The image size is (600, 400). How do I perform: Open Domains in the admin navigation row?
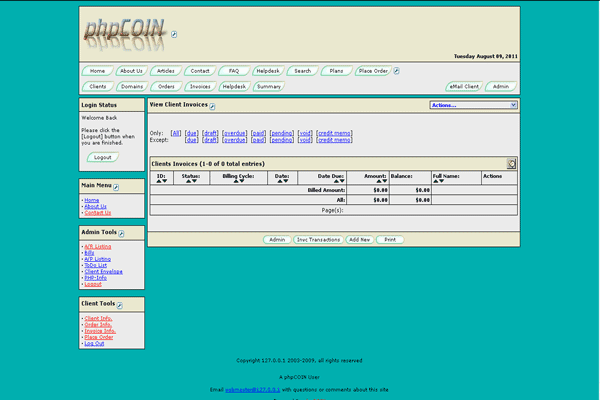[132, 87]
